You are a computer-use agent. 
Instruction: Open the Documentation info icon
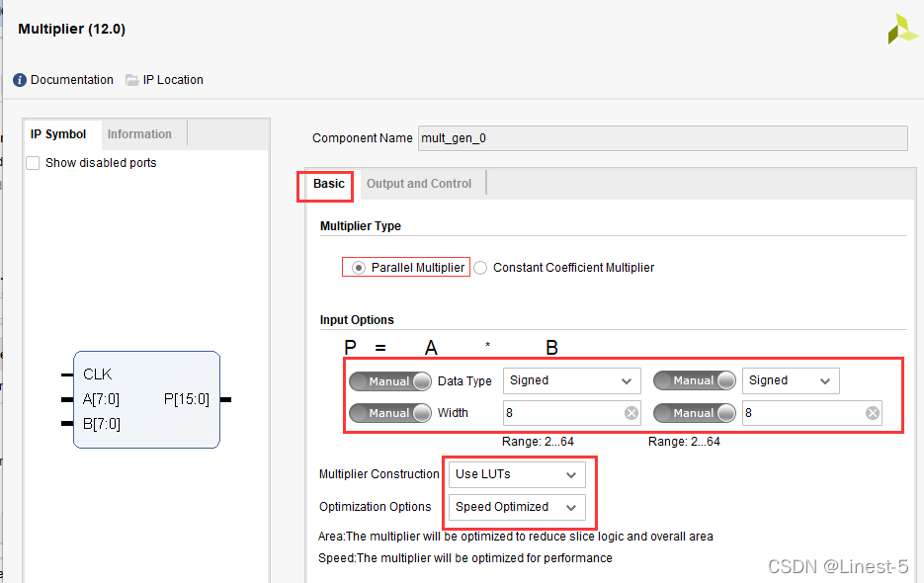point(20,80)
